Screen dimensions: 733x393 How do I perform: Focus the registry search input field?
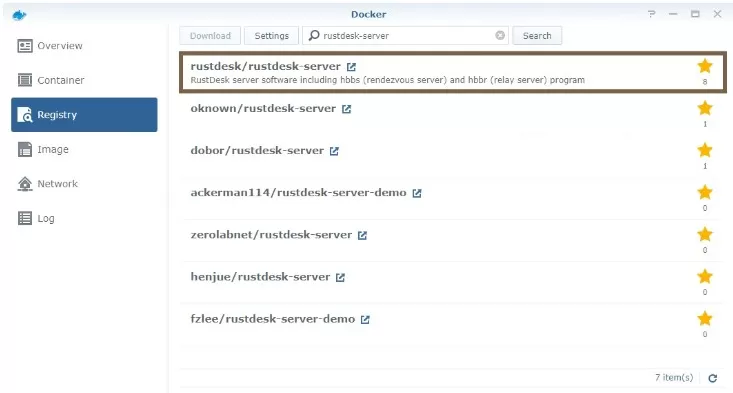(x=406, y=36)
